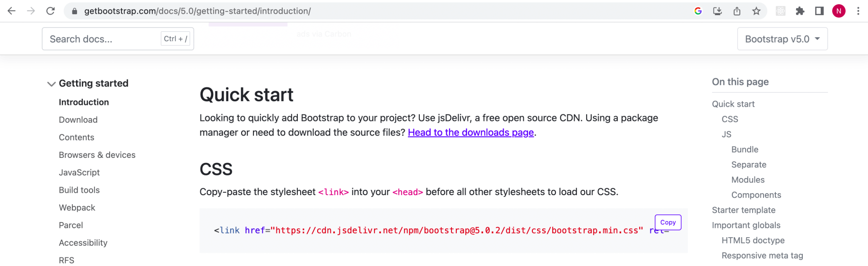Click the install app icon in address bar
Screen dimensions: 868x266
pyautogui.click(x=717, y=11)
